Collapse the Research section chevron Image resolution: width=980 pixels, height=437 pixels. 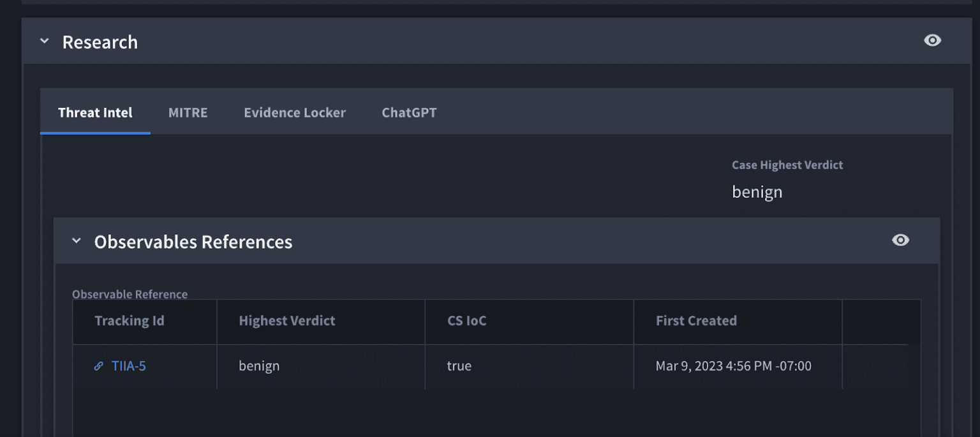tap(43, 40)
